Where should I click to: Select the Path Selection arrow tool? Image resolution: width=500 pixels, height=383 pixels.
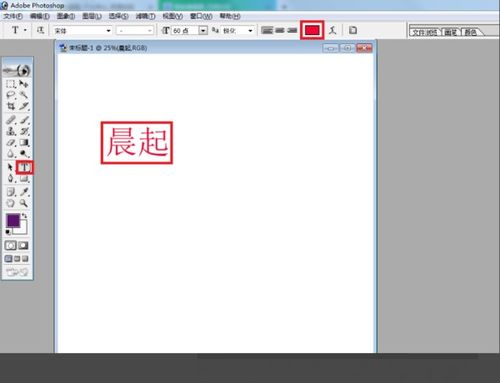point(11,167)
